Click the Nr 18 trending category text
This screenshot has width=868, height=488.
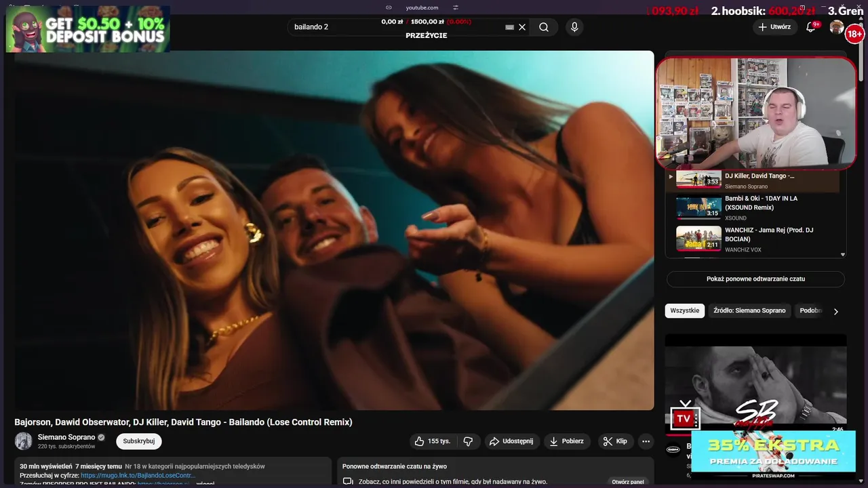point(195,466)
